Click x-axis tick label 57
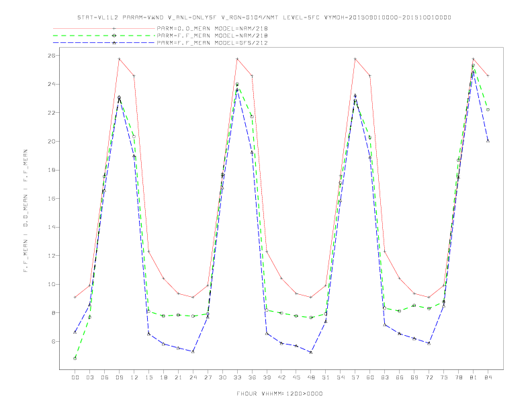 pyautogui.click(x=355, y=377)
